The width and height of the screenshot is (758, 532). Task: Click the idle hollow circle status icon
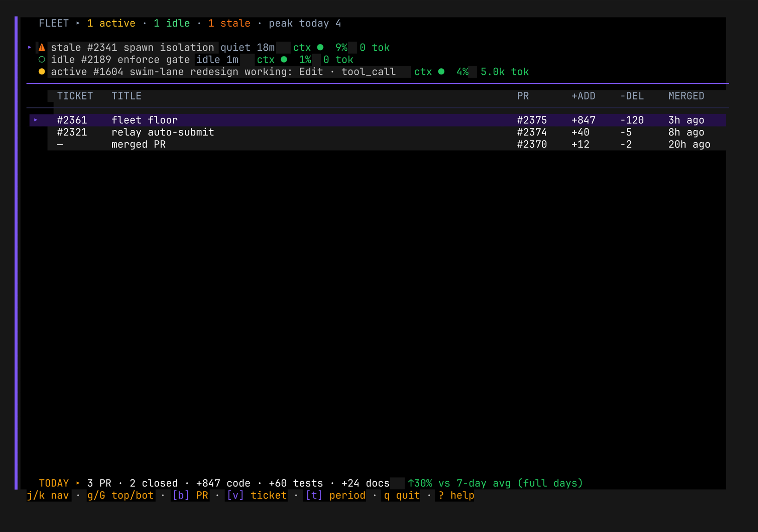click(x=42, y=60)
